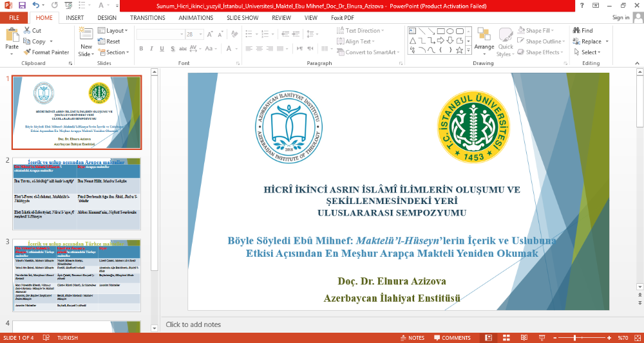Switch to TRANSITIONS tab

click(147, 17)
